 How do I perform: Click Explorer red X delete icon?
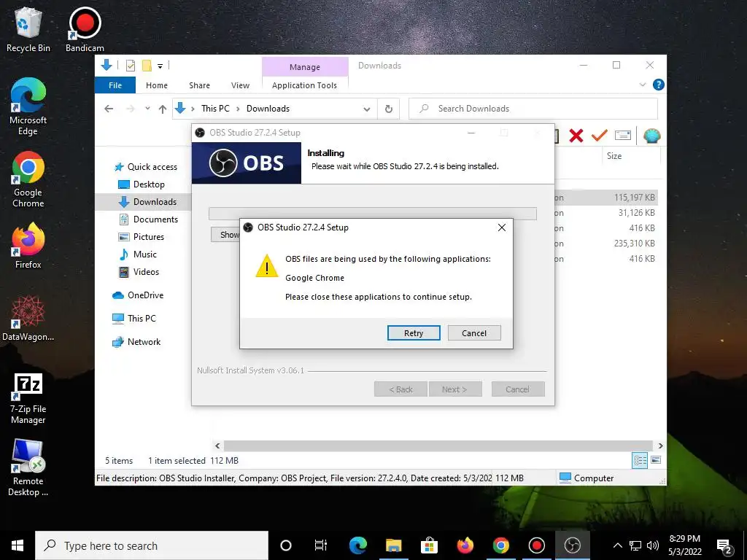[576, 136]
